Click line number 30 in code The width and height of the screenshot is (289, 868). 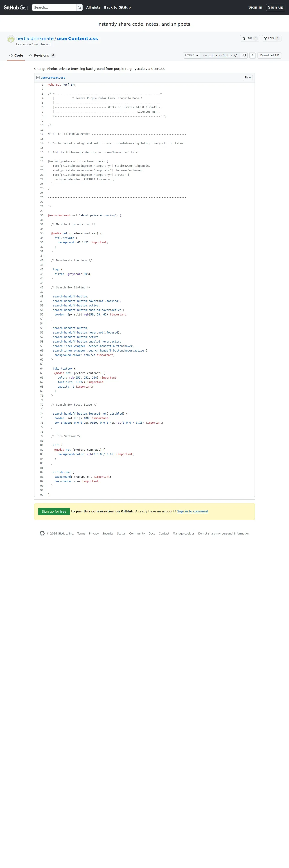click(40, 215)
